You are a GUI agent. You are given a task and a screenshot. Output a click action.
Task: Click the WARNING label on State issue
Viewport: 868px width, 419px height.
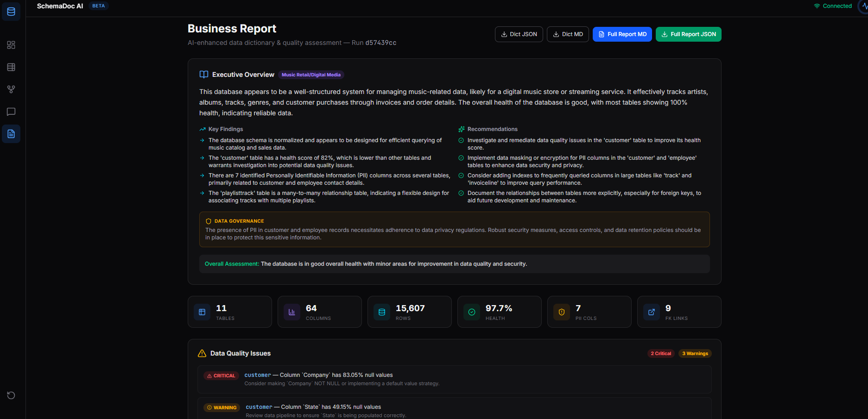[x=222, y=408]
